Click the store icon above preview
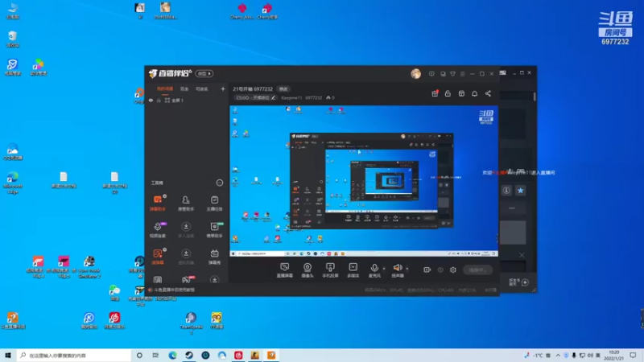The width and height of the screenshot is (644, 362). [x=461, y=93]
